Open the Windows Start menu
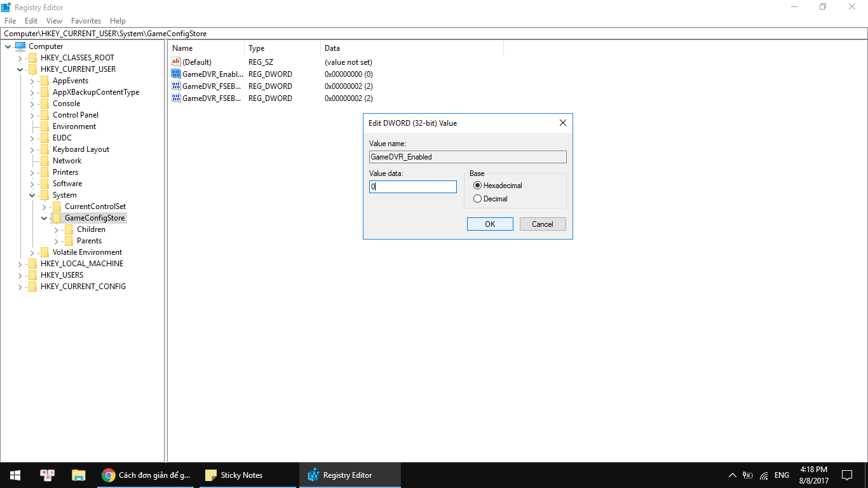Image resolution: width=868 pixels, height=488 pixels. click(x=14, y=475)
